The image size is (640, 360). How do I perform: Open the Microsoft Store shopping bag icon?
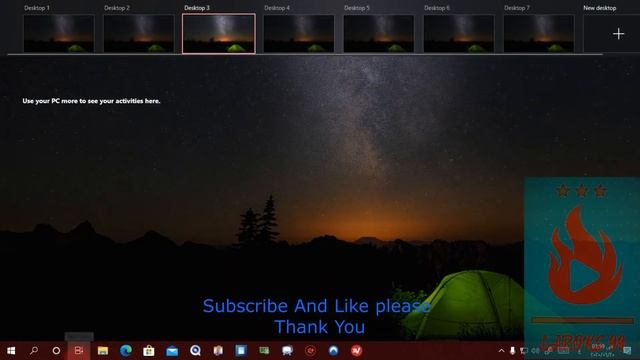point(149,351)
